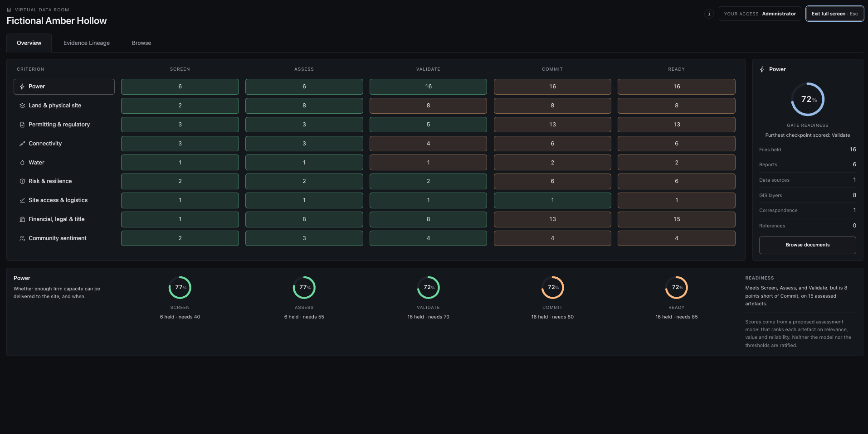868x434 pixels.
Task: Click the Financial Ready cell showing 15
Action: tap(676, 219)
